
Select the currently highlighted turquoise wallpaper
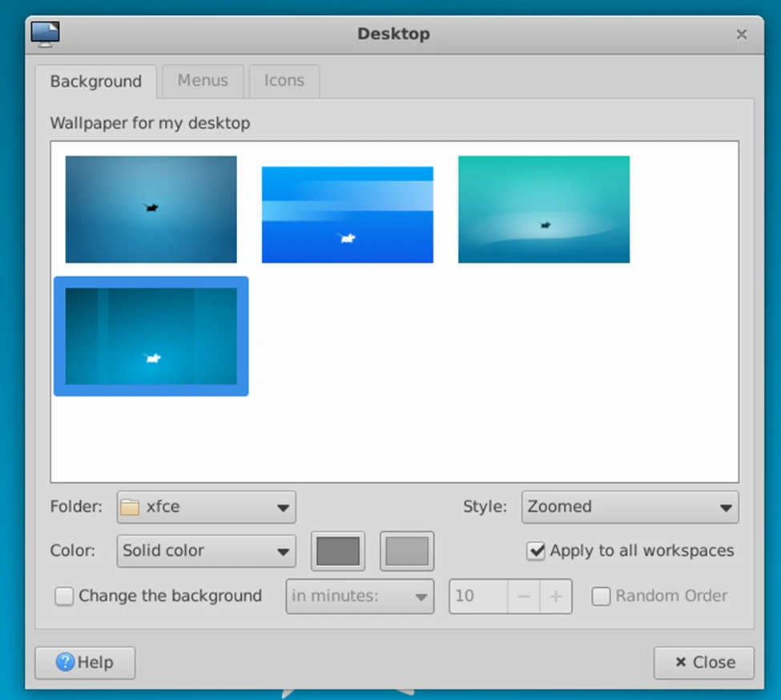click(x=151, y=336)
